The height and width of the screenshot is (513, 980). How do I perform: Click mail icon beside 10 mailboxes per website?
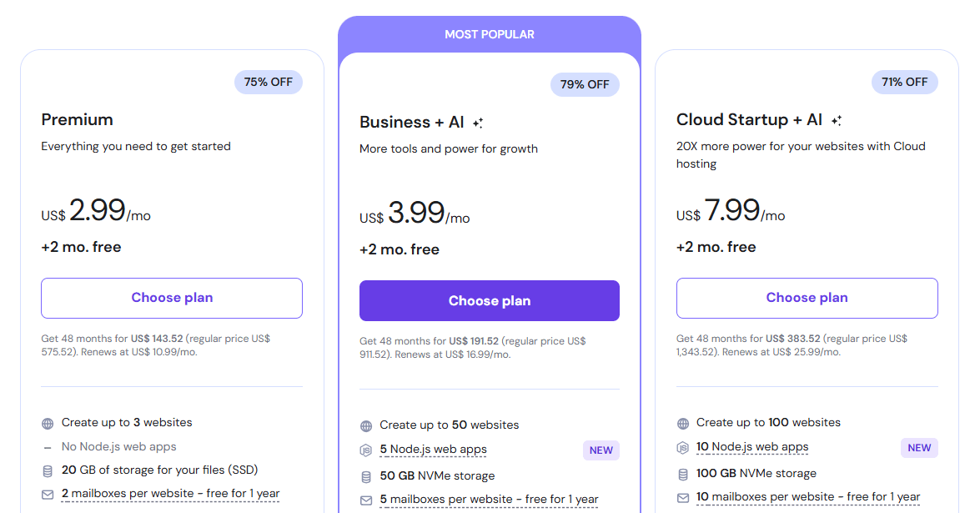coord(683,498)
